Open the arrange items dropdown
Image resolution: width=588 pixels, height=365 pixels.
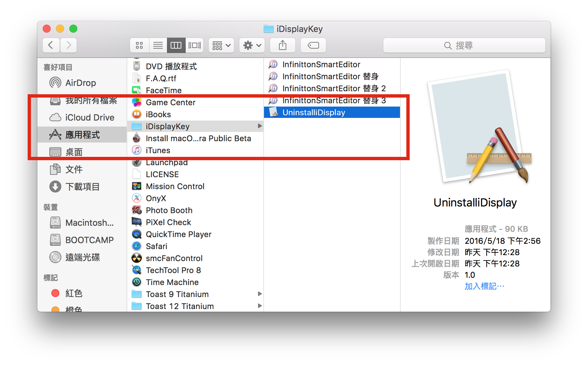221,45
